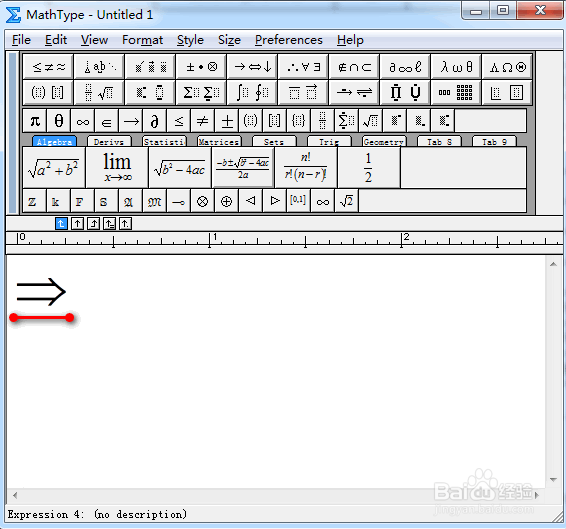This screenshot has width=566, height=529.
Task: Switch to the Geometry tab
Action: tap(384, 142)
